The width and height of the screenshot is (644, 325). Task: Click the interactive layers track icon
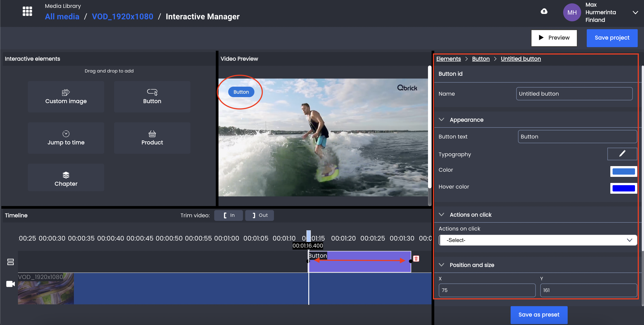[x=11, y=262]
